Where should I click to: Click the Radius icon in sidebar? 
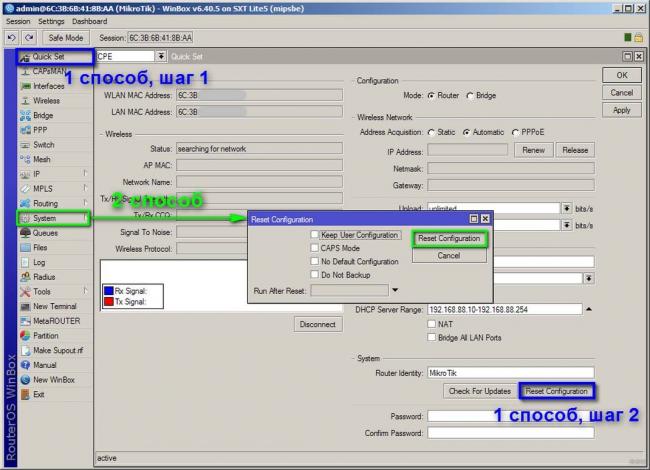point(26,277)
